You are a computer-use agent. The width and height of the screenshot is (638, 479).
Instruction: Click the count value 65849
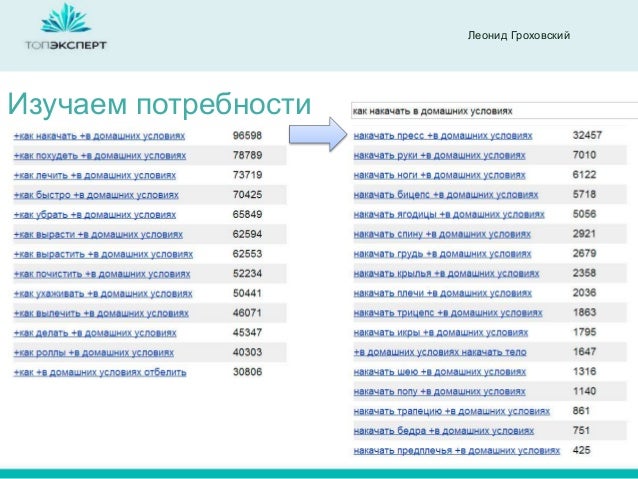tap(247, 214)
